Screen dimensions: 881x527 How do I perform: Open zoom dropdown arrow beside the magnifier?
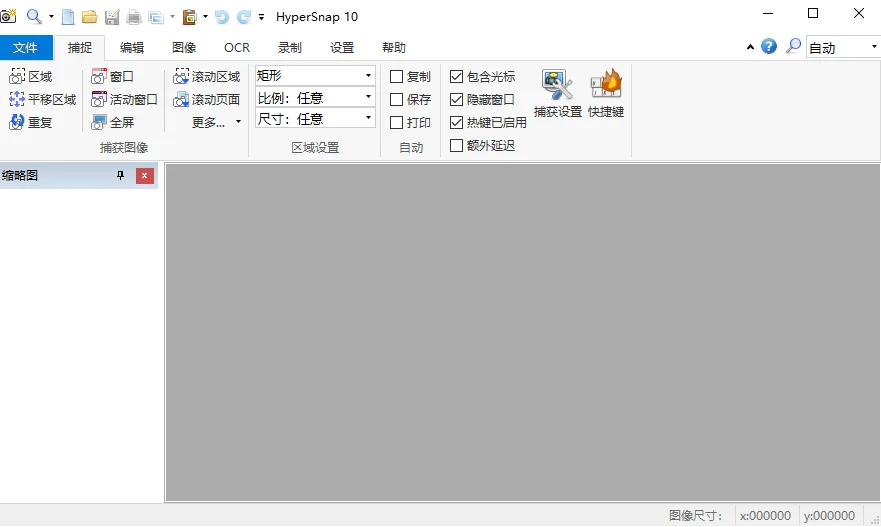pyautogui.click(x=51, y=17)
